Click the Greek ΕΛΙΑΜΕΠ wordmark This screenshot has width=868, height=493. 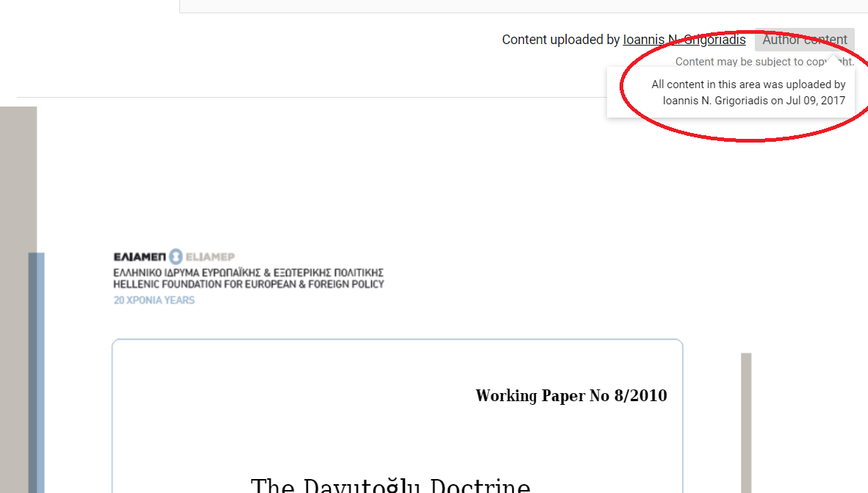140,257
